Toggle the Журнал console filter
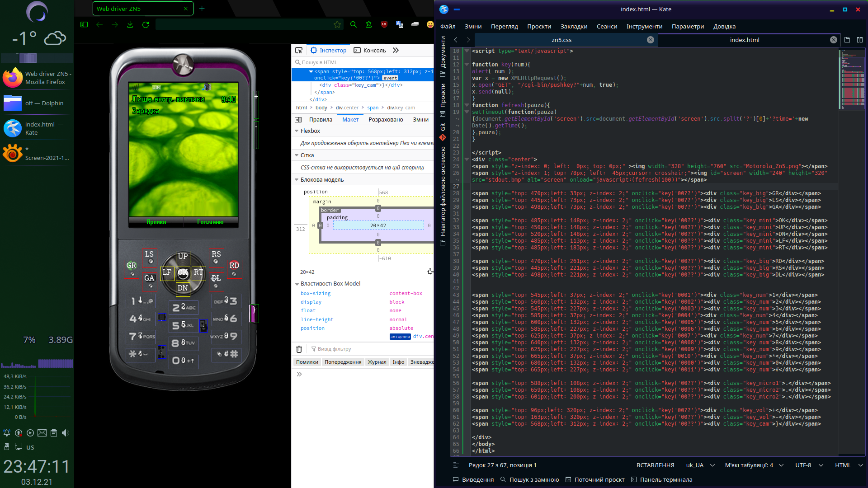Screen dimensions: 868x488 pos(377,362)
